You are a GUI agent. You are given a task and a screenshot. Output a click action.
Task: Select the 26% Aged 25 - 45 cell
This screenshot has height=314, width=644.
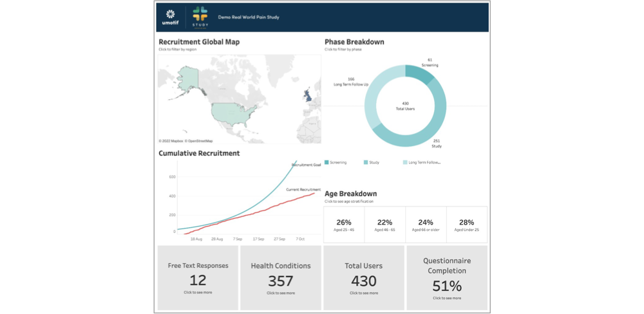pyautogui.click(x=344, y=225)
